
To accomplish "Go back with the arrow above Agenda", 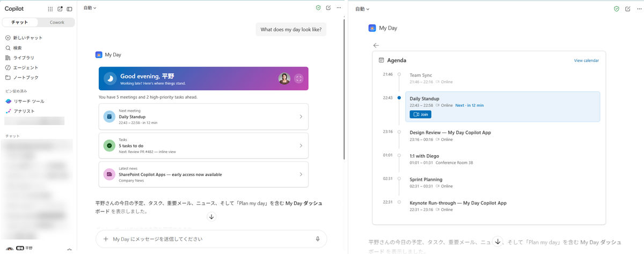I will tap(376, 46).
